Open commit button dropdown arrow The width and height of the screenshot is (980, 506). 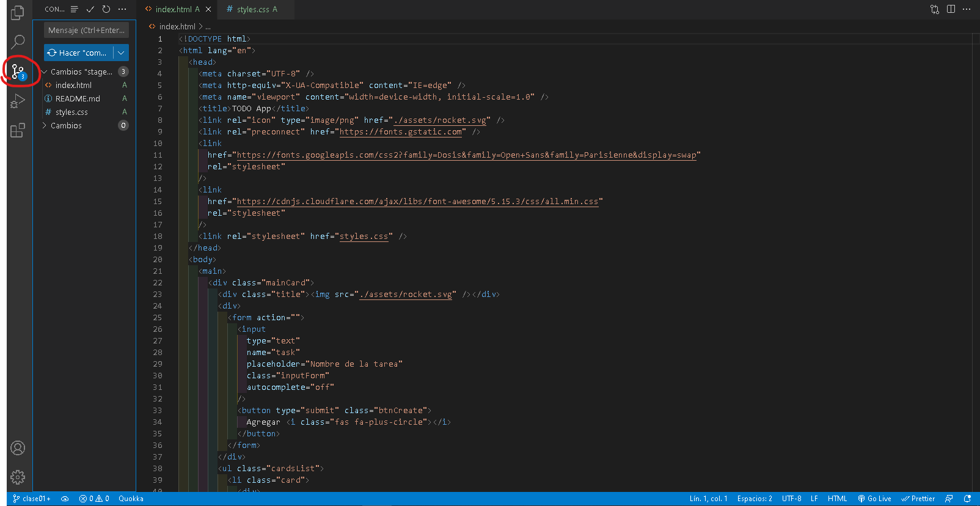121,53
